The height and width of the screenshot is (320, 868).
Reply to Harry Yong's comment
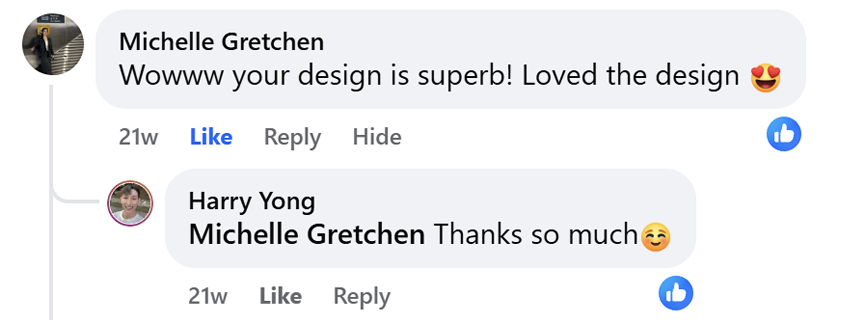pyautogui.click(x=362, y=296)
